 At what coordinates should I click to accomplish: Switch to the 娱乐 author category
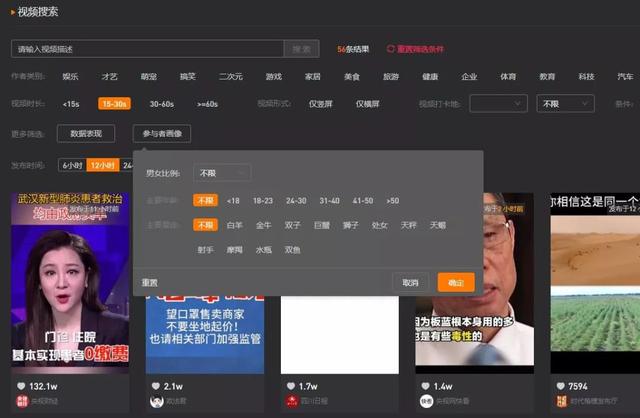click(70, 76)
